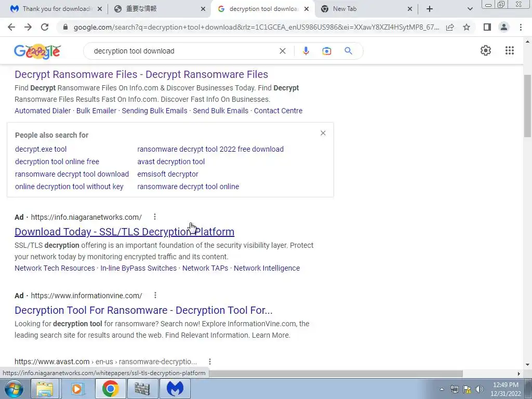This screenshot has height=399, width=532.
Task: Click the Chrome taskbar icon
Action: click(x=110, y=389)
